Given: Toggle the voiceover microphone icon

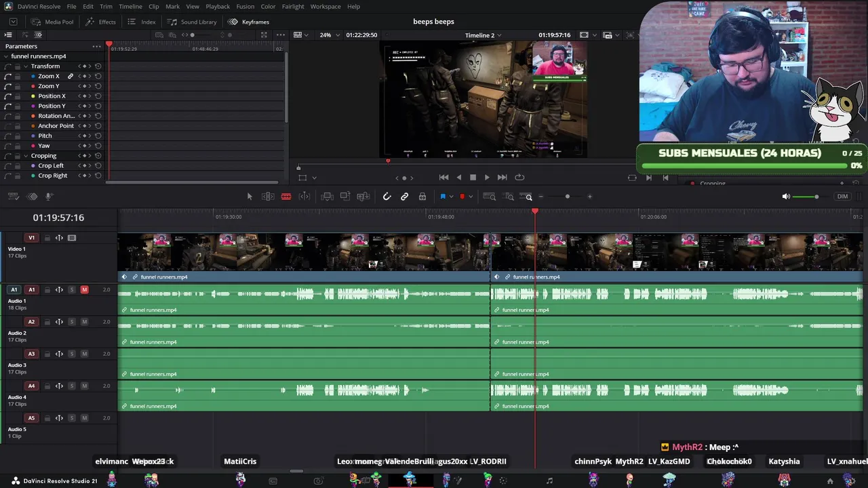Looking at the screenshot, I should tap(50, 197).
